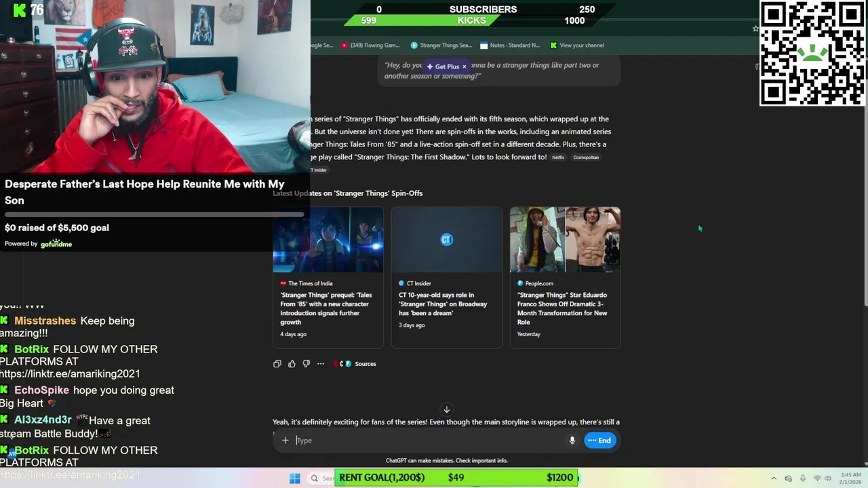Open CT Insider Broadway role article card

coord(446,277)
